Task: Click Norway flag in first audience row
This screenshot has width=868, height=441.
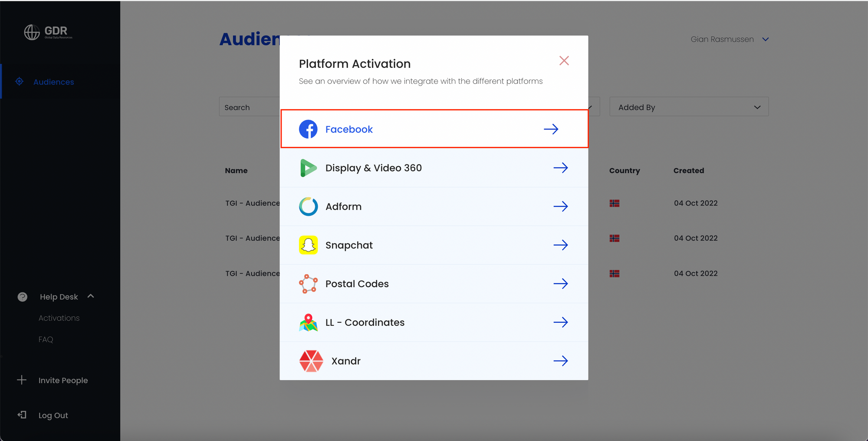Action: [x=614, y=203]
